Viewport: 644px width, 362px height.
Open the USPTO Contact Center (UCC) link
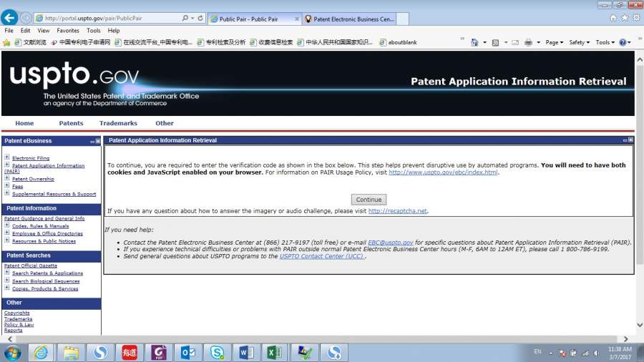click(x=322, y=256)
